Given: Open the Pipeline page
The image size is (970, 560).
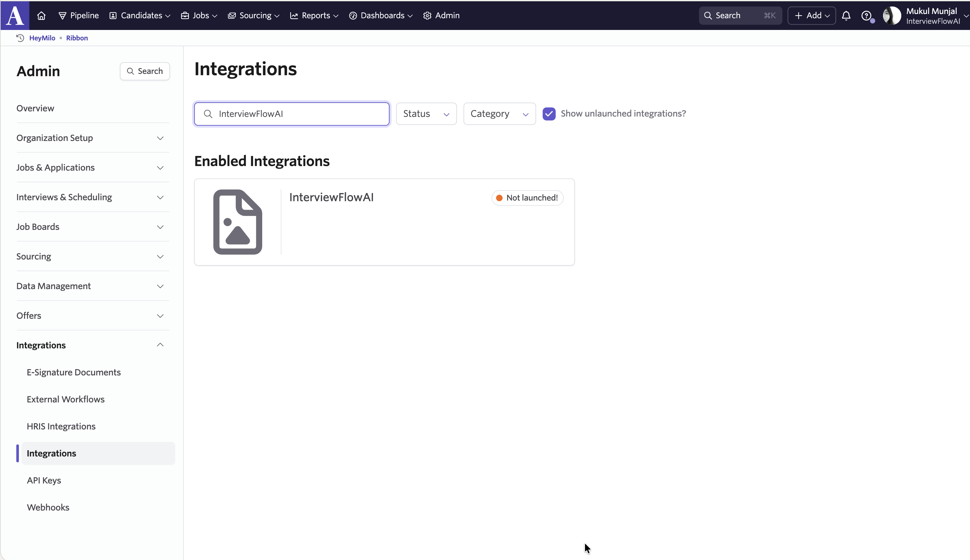Looking at the screenshot, I should click(78, 16).
